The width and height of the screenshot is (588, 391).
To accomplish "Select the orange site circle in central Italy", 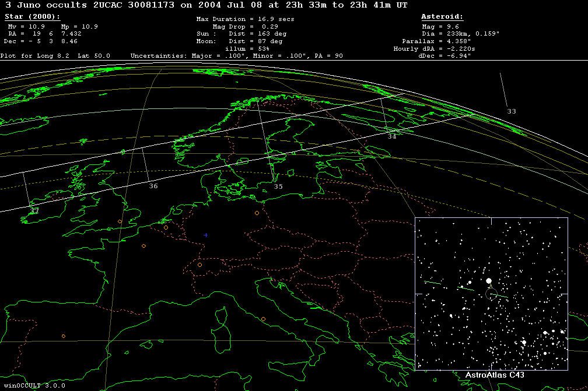I will coord(263,319).
